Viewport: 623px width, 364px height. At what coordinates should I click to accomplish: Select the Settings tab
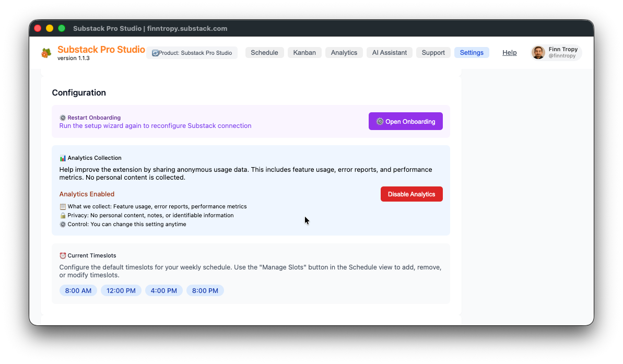click(x=472, y=52)
